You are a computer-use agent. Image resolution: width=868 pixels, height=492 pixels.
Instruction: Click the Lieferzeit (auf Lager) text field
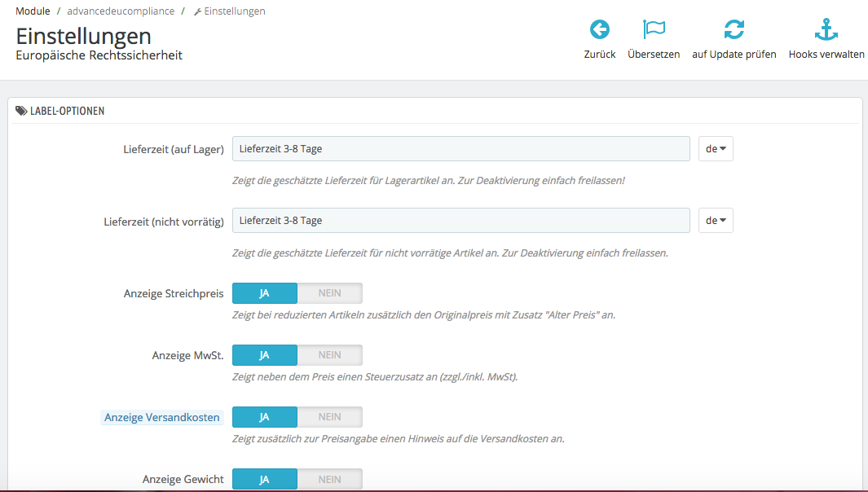461,149
